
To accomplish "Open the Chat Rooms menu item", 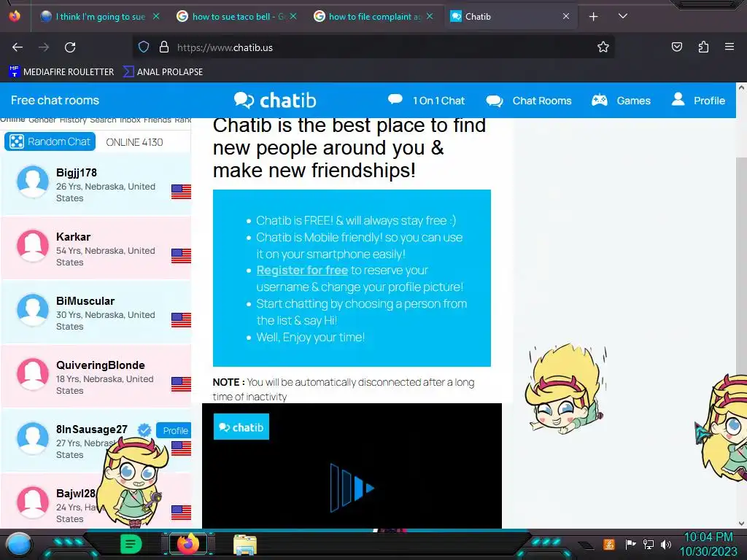I will (x=528, y=101).
